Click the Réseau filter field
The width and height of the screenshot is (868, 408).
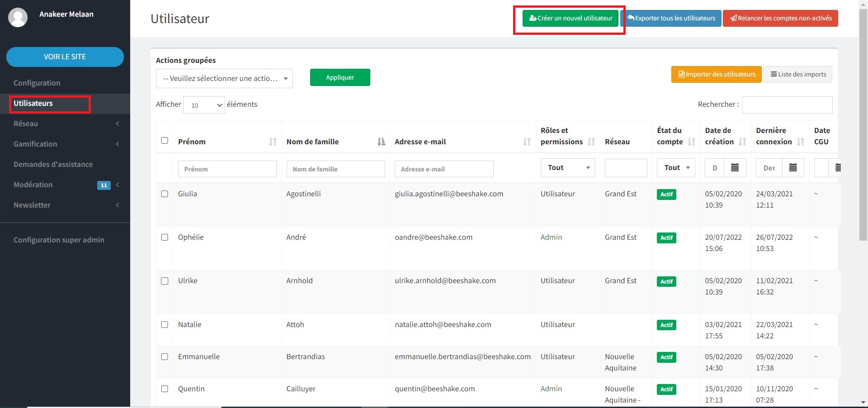(626, 168)
